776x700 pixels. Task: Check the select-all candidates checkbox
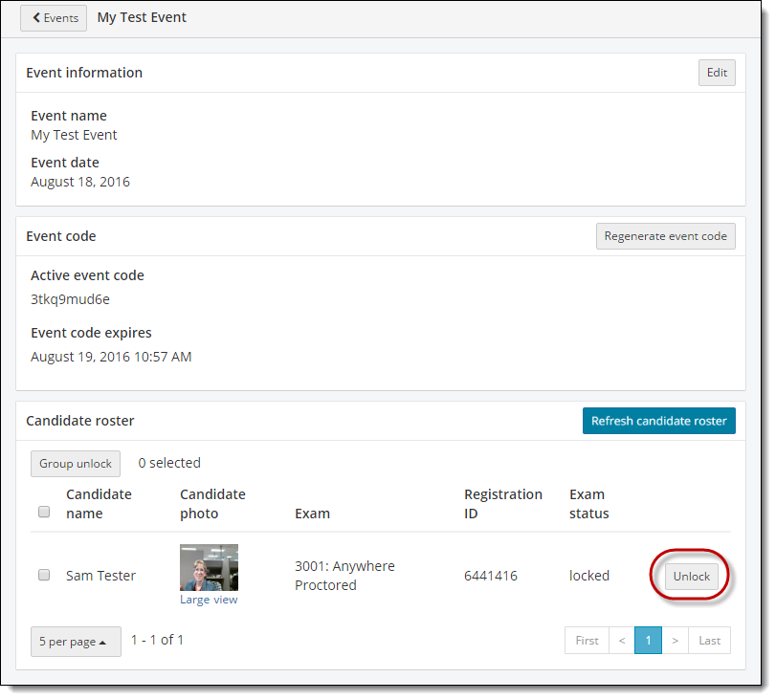click(x=44, y=513)
